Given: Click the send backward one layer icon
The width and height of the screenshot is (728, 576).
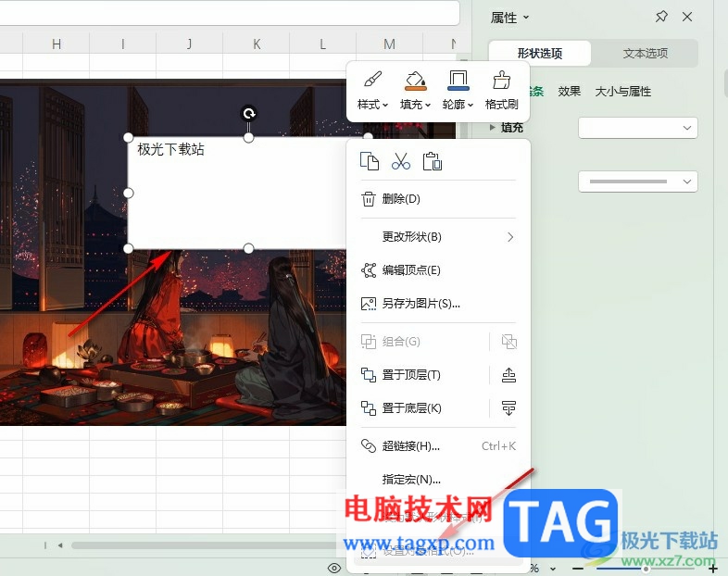Looking at the screenshot, I should click(x=508, y=408).
